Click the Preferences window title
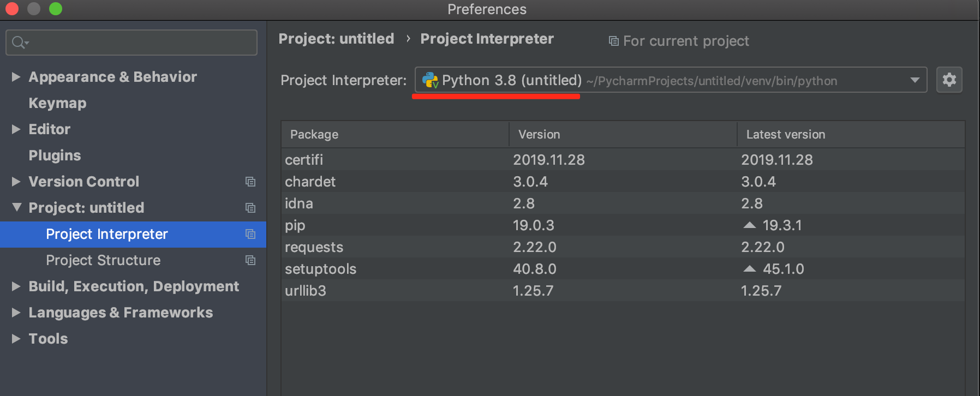 tap(487, 9)
